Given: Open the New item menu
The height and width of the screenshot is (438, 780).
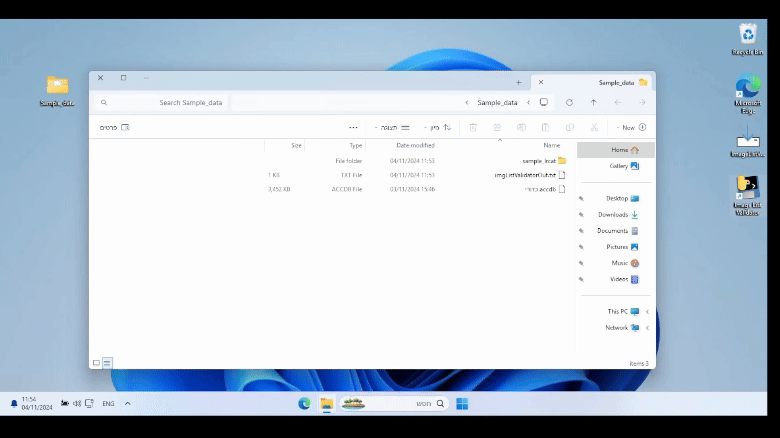Looking at the screenshot, I should point(631,127).
